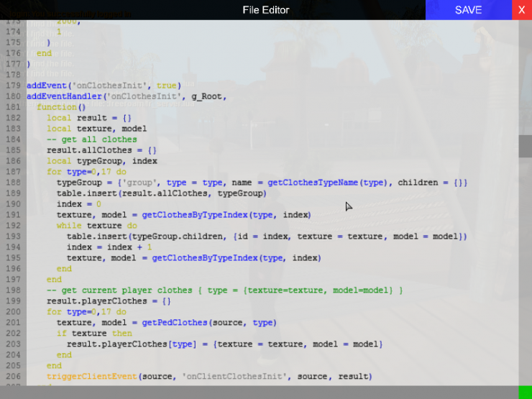532x399 pixels.
Task: Click the File Editor title text
Action: click(266, 10)
